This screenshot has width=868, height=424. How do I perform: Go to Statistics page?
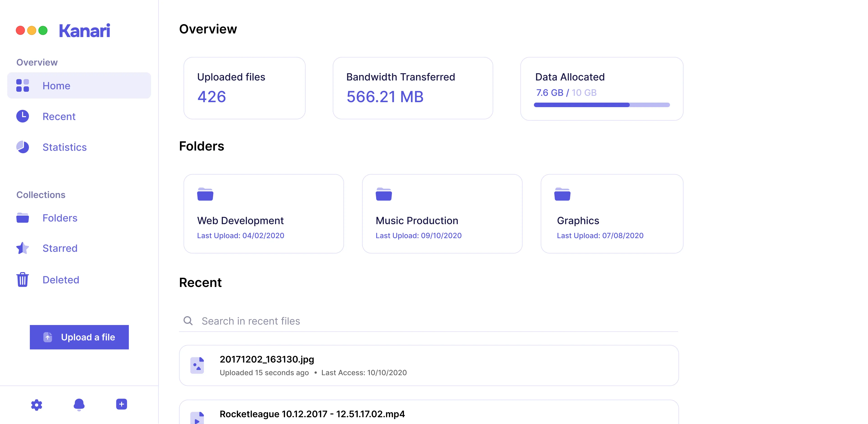pyautogui.click(x=64, y=147)
